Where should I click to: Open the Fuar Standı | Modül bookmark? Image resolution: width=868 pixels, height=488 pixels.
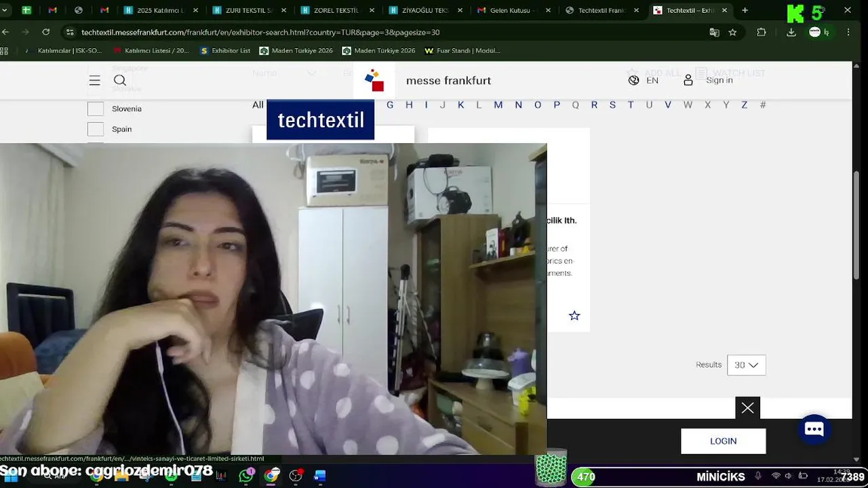[x=462, y=51]
